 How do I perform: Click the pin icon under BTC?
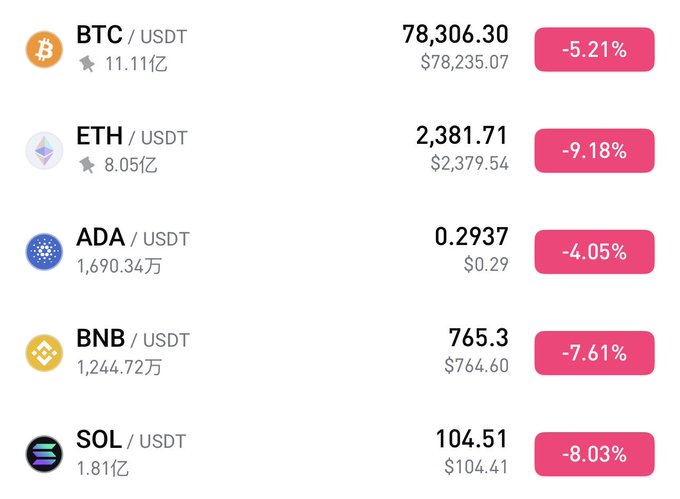[87, 64]
